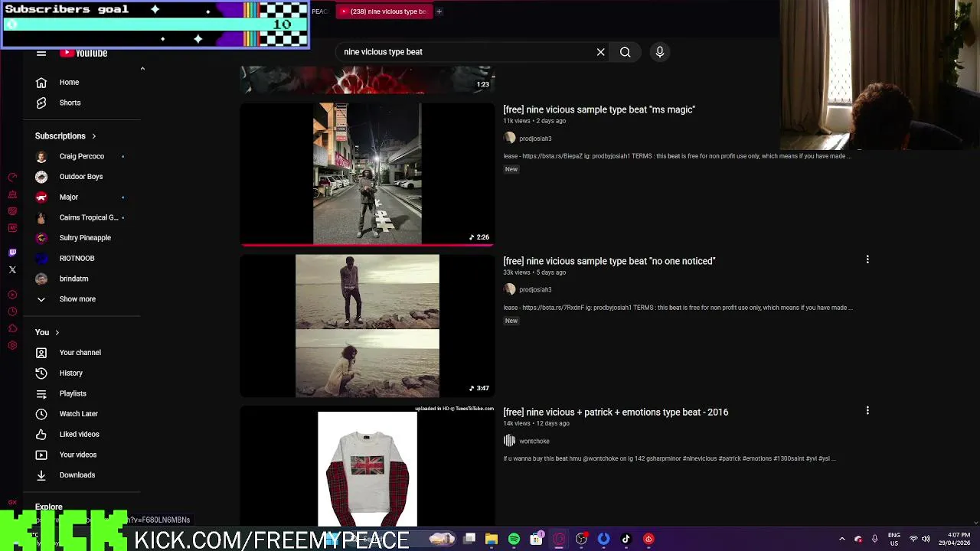The height and width of the screenshot is (551, 980).
Task: Click the YouTube logo
Action: pyautogui.click(x=84, y=53)
